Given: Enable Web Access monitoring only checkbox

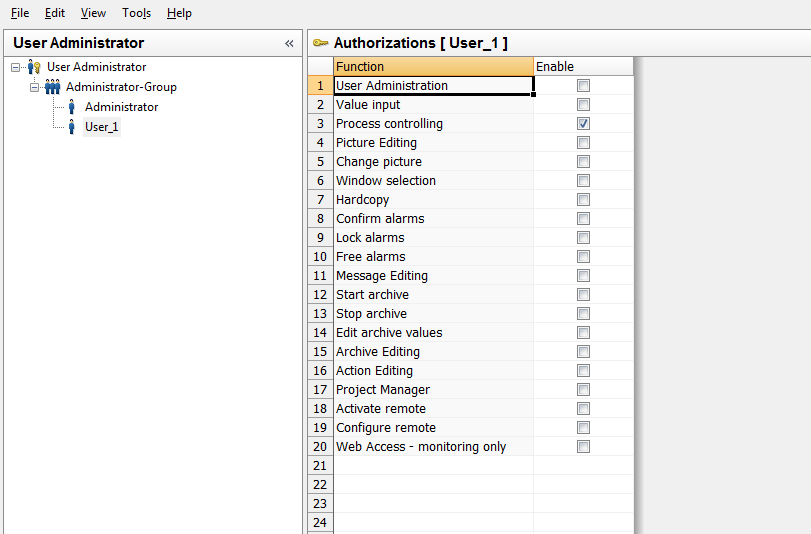Looking at the screenshot, I should (x=583, y=447).
